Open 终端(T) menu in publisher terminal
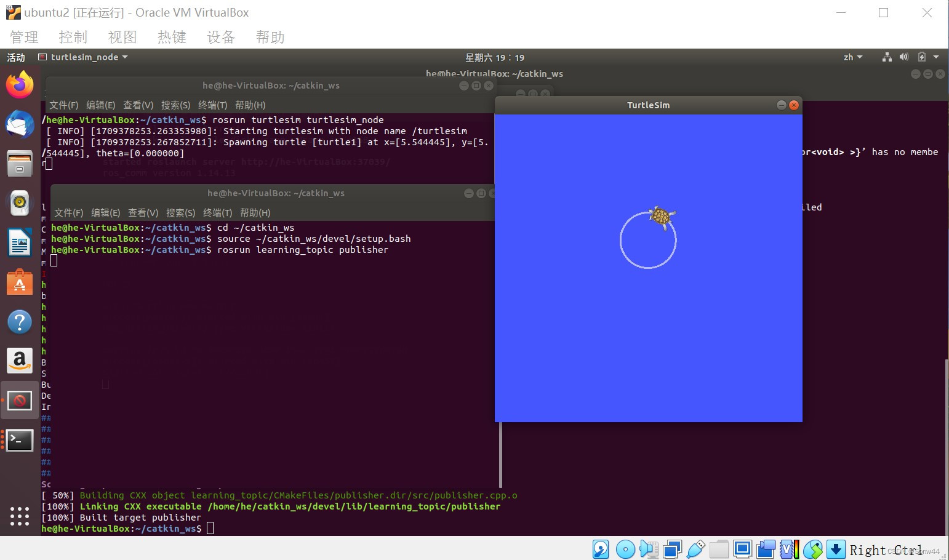The height and width of the screenshot is (560, 949). (218, 213)
